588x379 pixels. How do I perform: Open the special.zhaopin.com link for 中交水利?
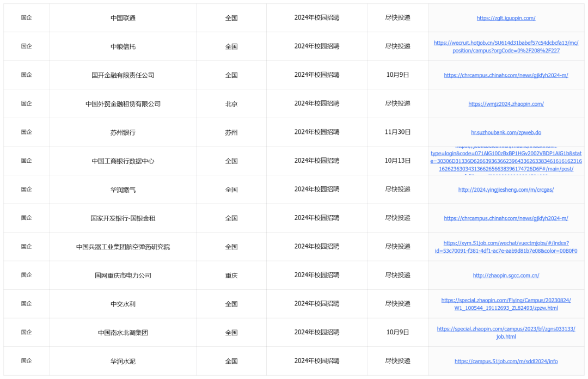(x=506, y=304)
